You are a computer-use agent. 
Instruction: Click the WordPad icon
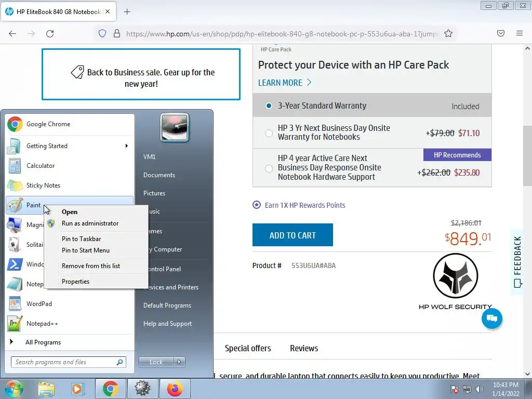point(15,303)
